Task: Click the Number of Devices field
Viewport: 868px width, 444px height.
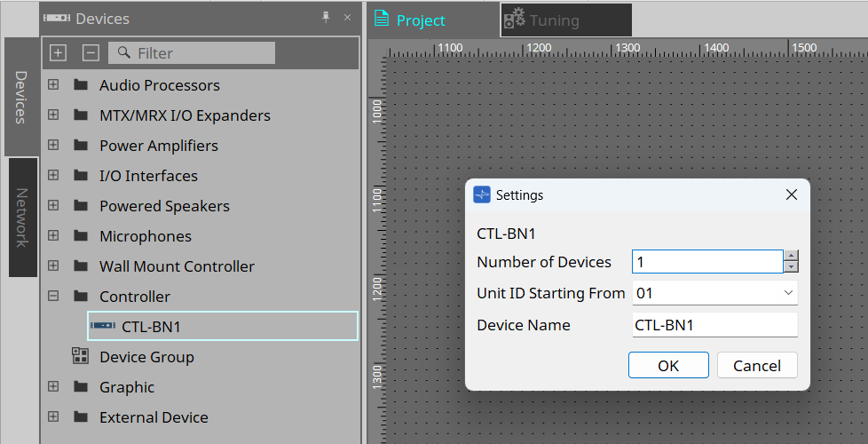Action: pos(707,261)
